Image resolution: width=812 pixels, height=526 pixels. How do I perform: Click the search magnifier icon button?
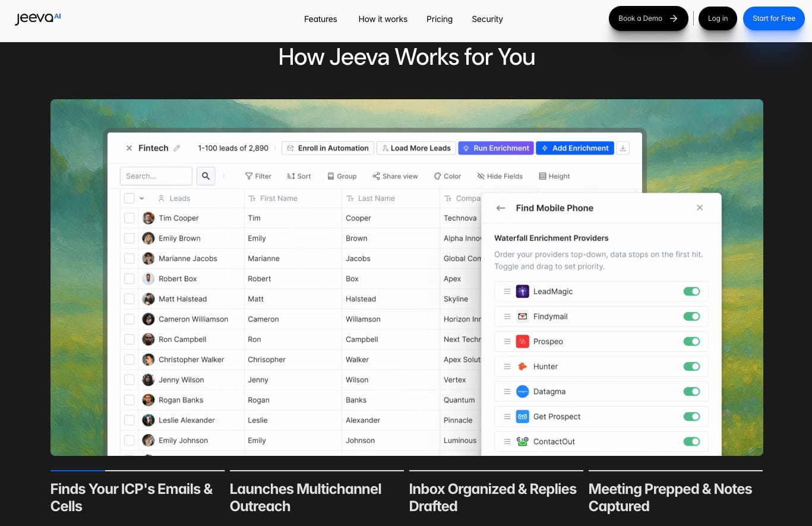tap(206, 176)
